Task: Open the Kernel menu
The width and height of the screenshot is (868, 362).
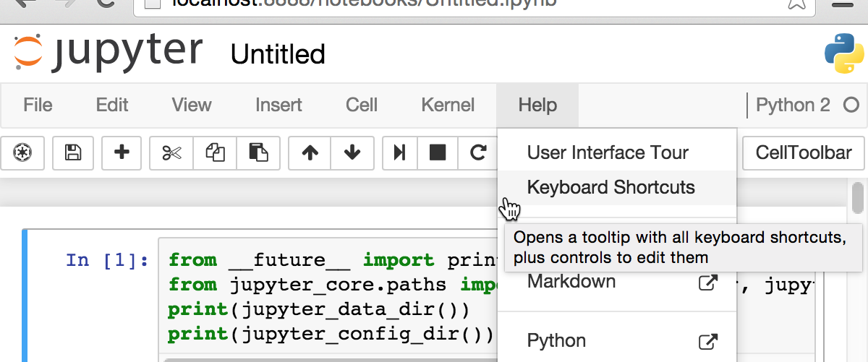Action: pos(448,105)
